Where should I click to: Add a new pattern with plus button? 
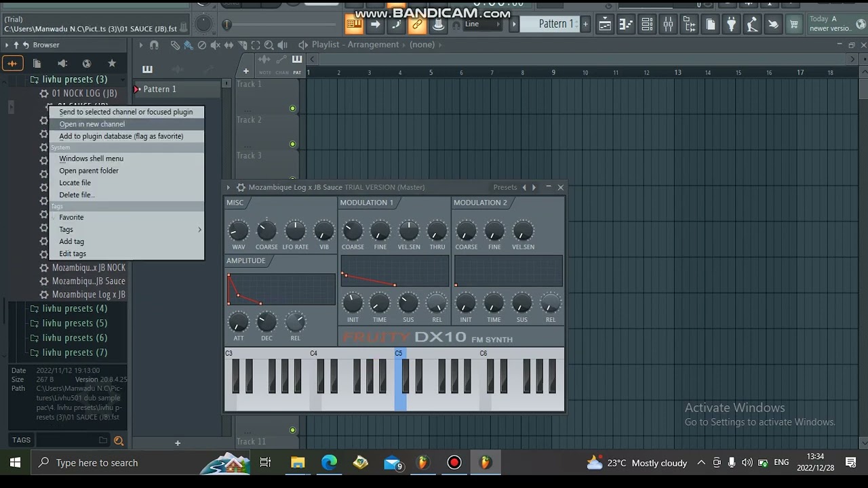(585, 24)
